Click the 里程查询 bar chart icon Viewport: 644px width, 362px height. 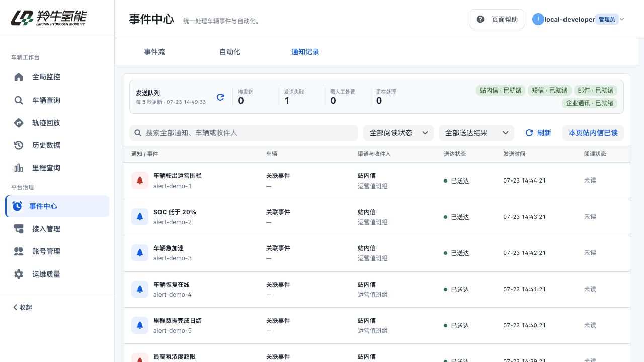[19, 168]
